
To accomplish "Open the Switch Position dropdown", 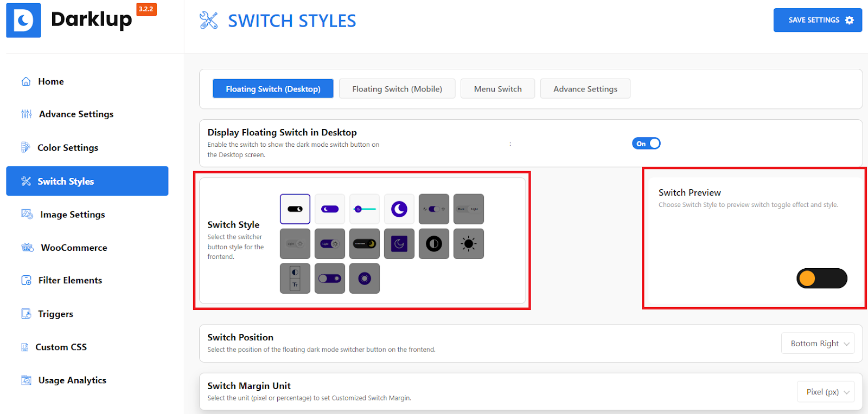I will click(818, 344).
